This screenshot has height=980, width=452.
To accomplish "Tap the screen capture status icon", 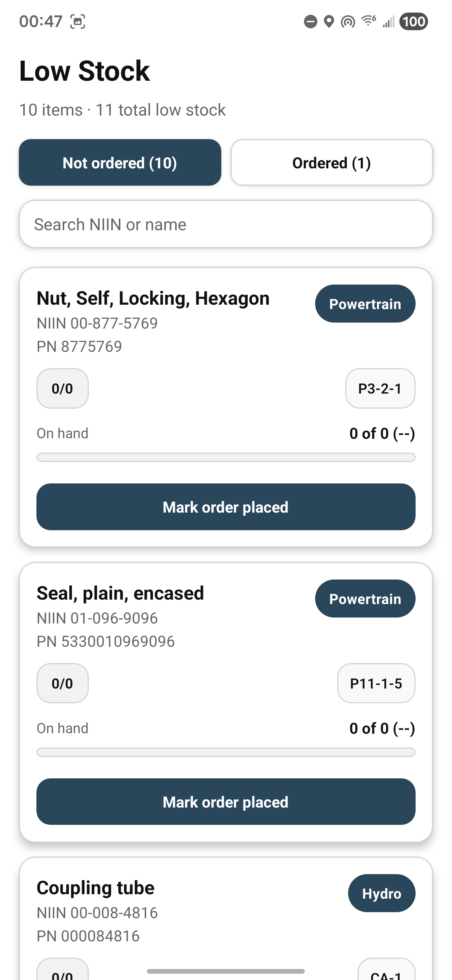I will [78, 22].
